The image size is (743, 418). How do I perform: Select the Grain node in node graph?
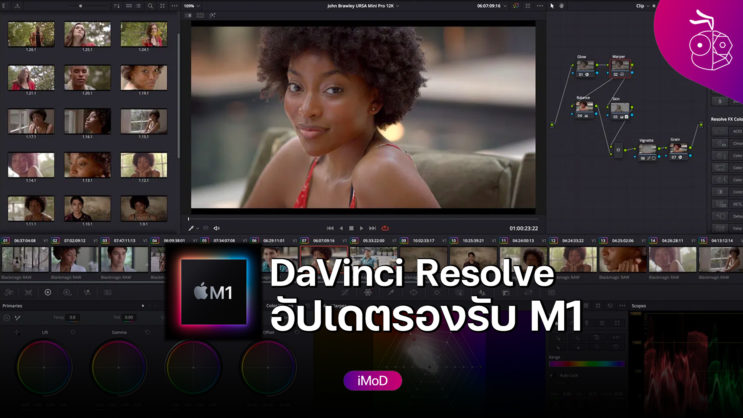[x=679, y=149]
